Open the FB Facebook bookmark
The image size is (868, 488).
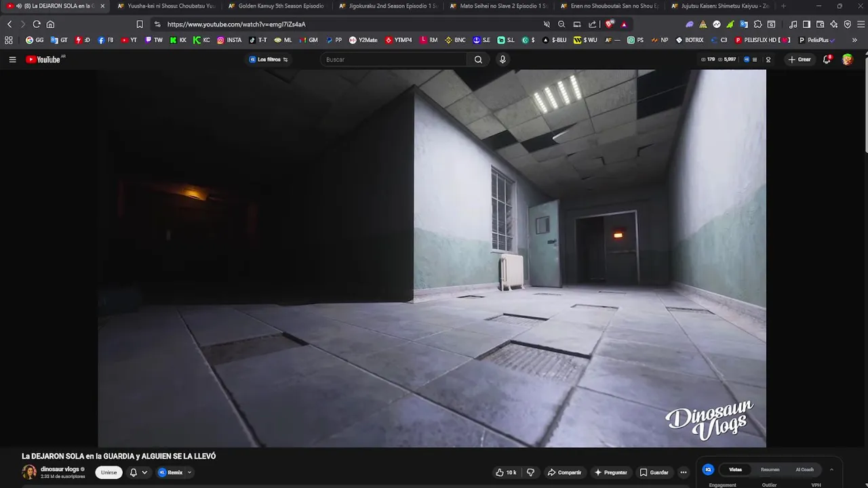point(106,40)
